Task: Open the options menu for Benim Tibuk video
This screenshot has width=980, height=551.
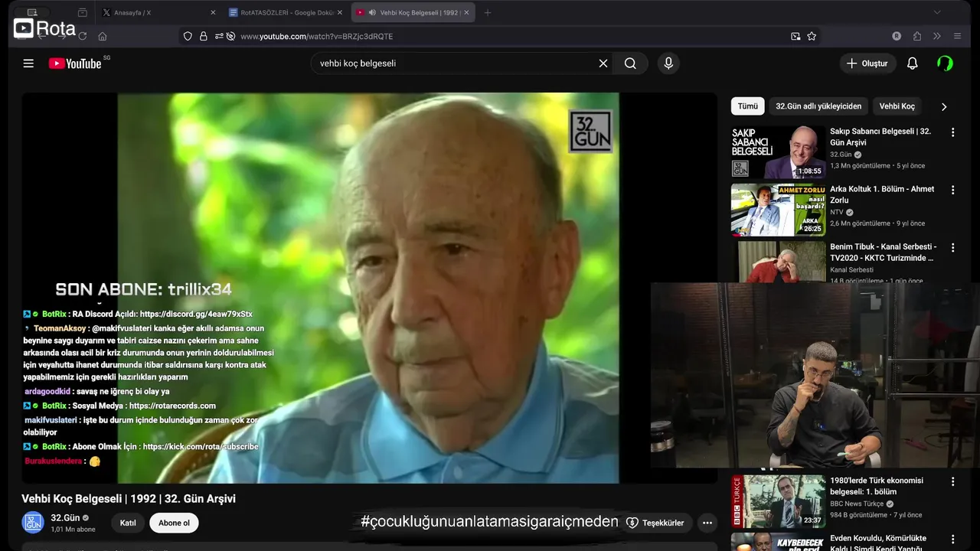Action: 953,248
